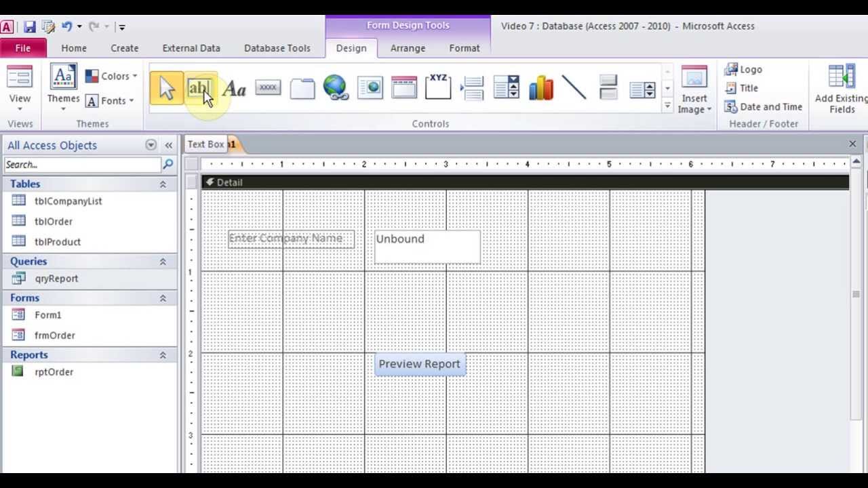Switch to the Format tab
The image size is (868, 488).
coord(465,48)
